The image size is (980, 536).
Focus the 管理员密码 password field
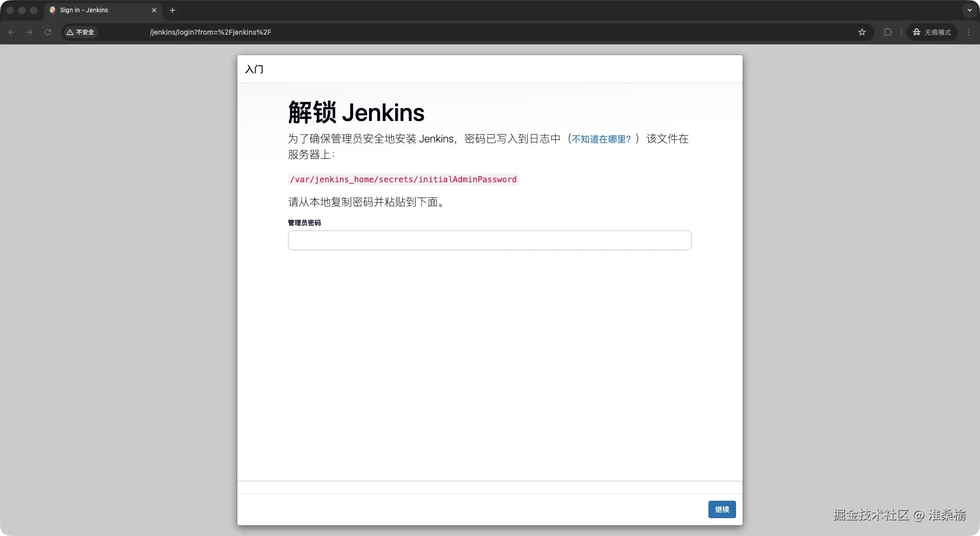[490, 240]
